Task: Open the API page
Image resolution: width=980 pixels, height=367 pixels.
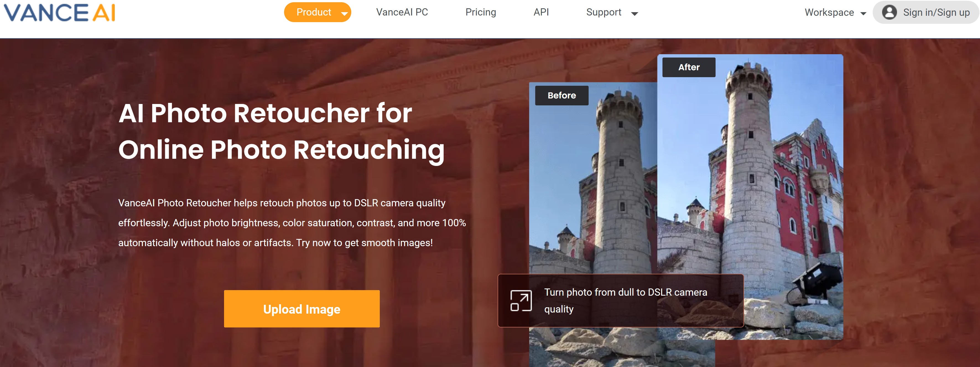Action: tap(541, 12)
